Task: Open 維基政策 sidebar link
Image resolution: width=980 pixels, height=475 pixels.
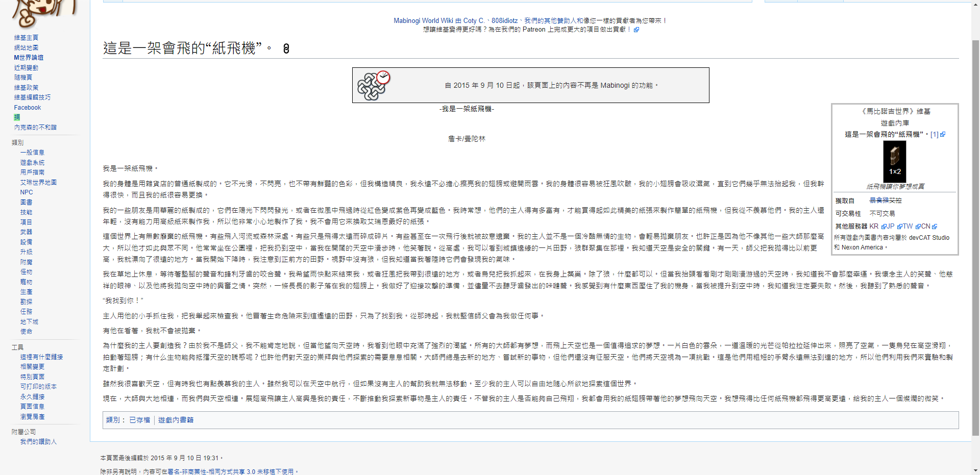Action: coord(26,87)
